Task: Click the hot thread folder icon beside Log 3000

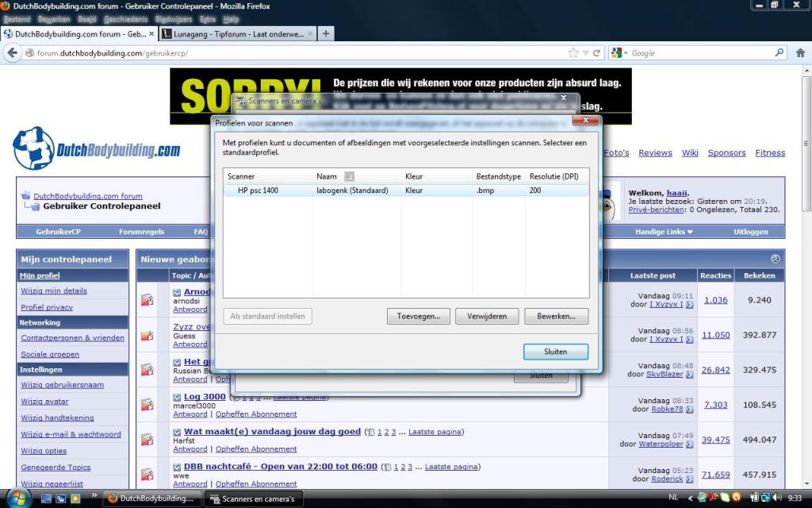Action: coord(147,405)
